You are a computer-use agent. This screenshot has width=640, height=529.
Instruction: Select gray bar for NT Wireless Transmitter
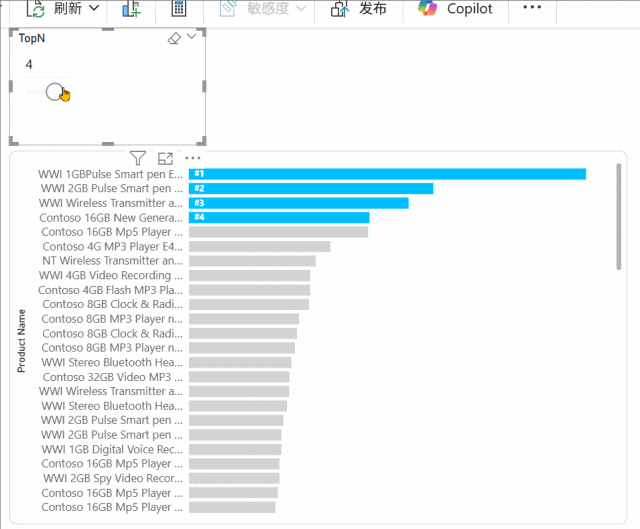[x=252, y=261]
